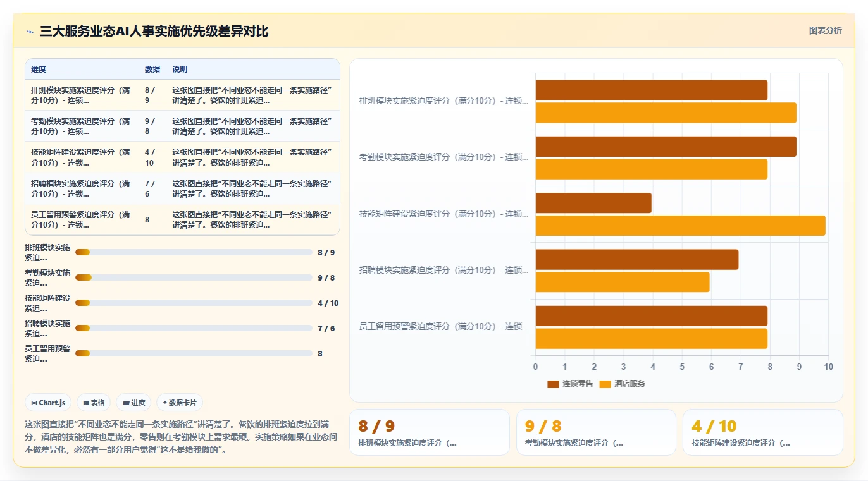This screenshot has height=481, width=868.
Task: Click the 连锁零售 bar for 招聘模块 in chart
Action: pyautogui.click(x=637, y=259)
